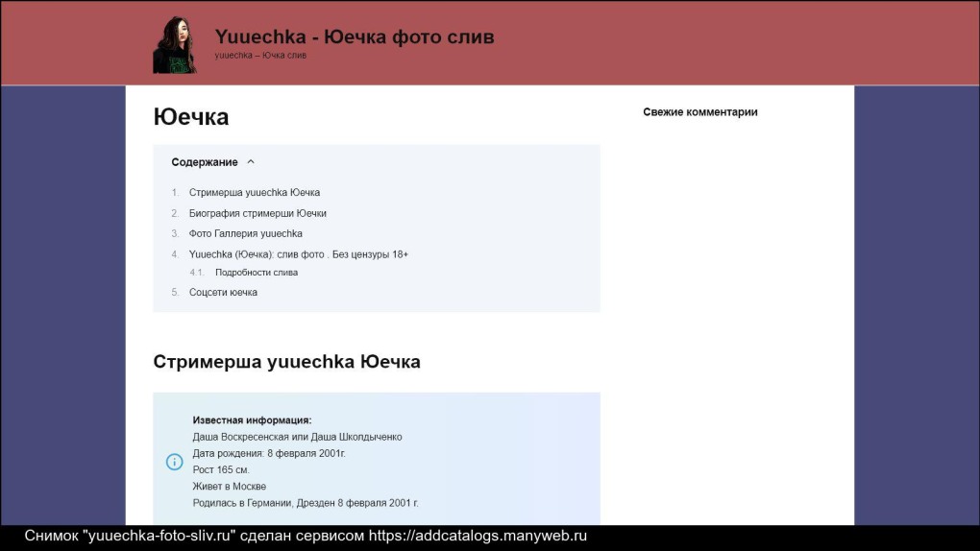Click the subtitle text yuuechka – Ючка слив
Screen dimensions: 980x551
point(260,55)
